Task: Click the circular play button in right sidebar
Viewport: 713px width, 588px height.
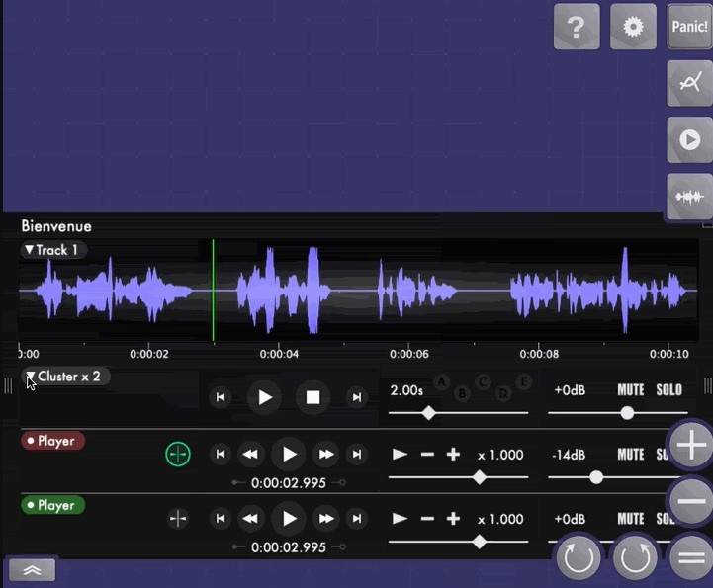Action: 689,139
